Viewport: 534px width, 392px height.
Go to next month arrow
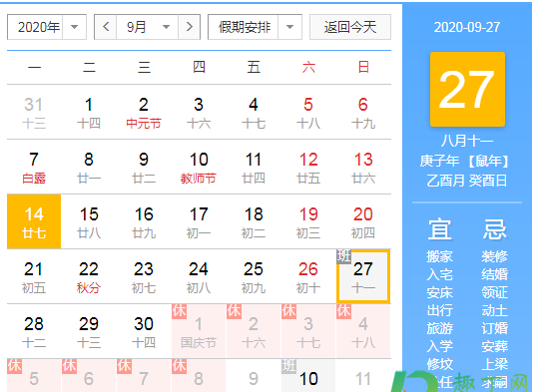click(189, 27)
